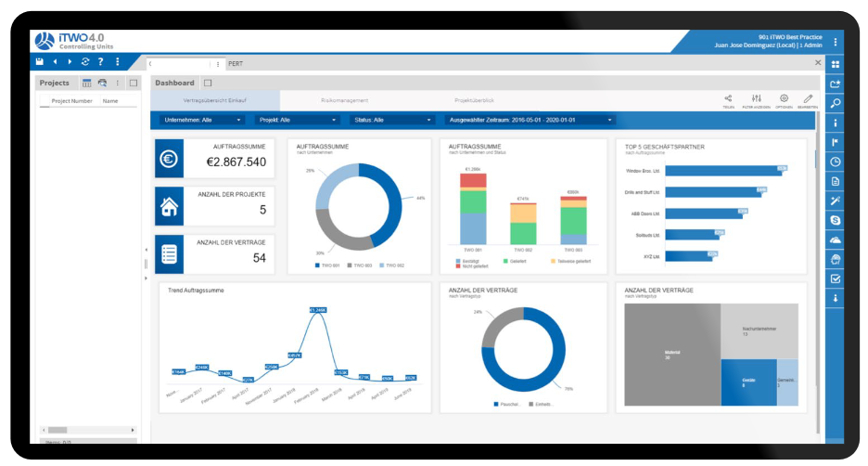Image resolution: width=868 pixels, height=466 pixels.
Task: Click the iTWO 4.0 logo
Action: tap(74, 42)
